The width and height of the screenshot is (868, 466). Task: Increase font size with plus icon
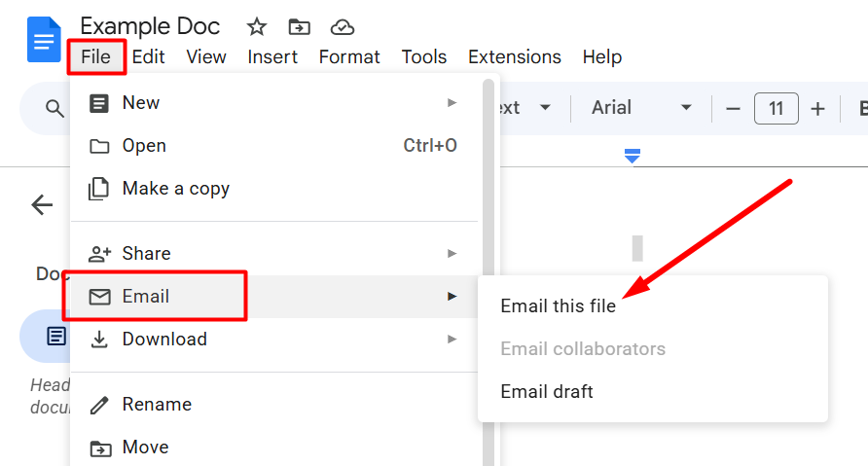817,108
